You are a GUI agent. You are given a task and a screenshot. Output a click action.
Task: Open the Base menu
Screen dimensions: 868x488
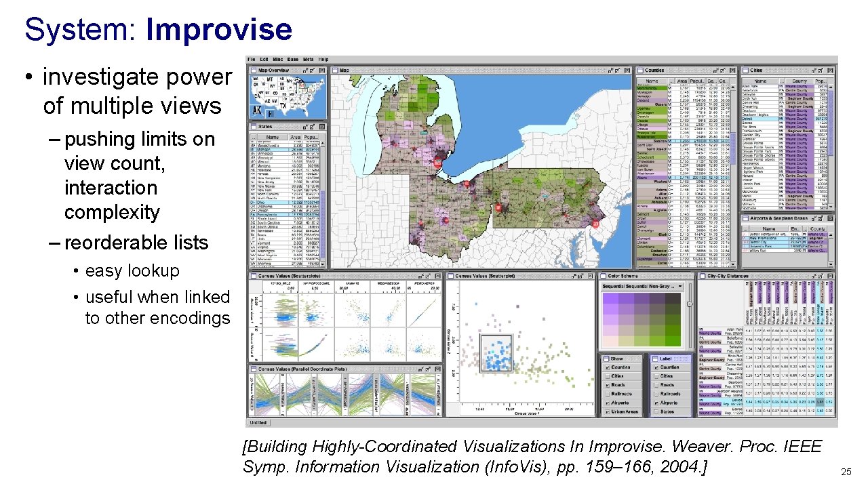(x=293, y=60)
